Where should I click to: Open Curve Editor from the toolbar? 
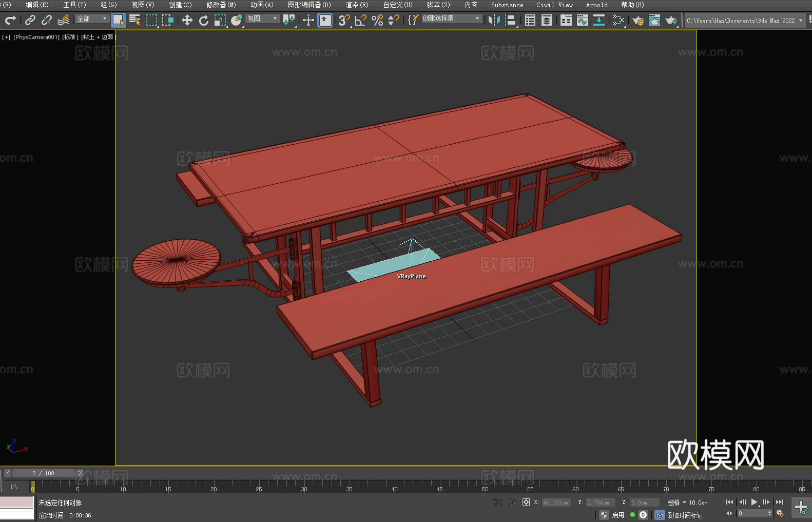[582, 20]
